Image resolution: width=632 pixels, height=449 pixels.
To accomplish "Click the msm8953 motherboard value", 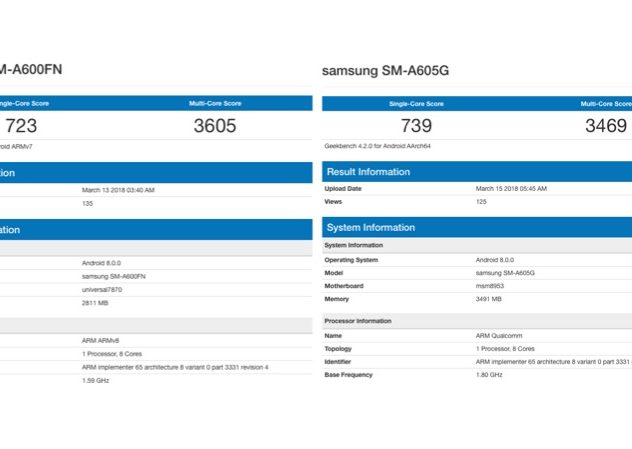I will tap(489, 286).
